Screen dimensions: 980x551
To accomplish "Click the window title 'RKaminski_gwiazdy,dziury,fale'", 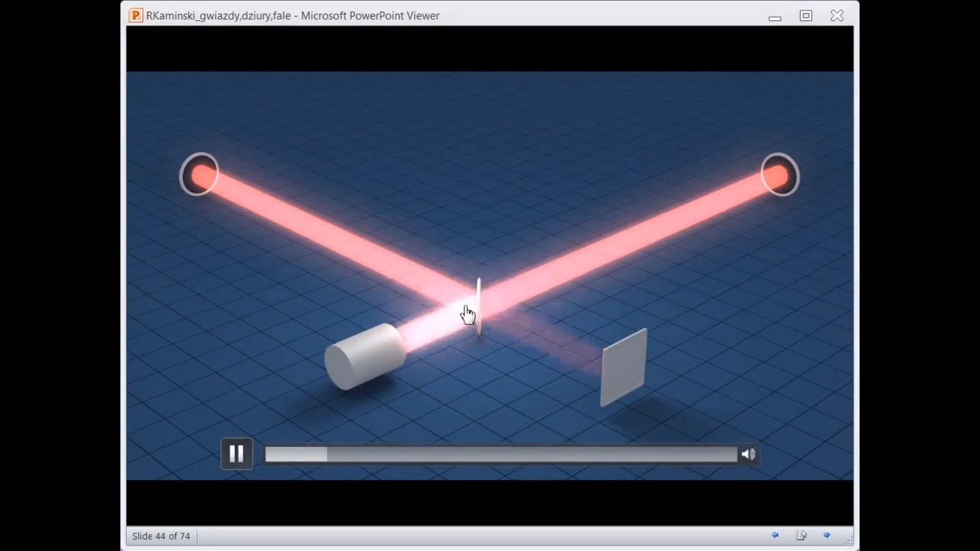I will (219, 16).
